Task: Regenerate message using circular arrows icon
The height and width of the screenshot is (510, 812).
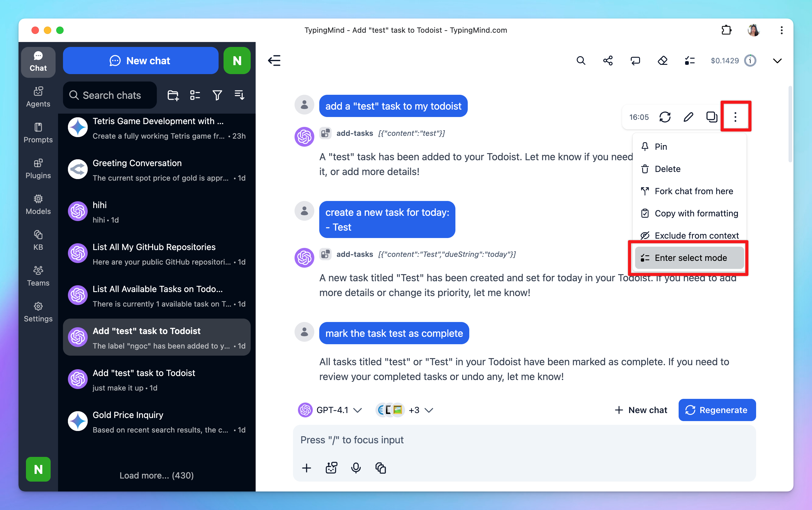Action: coord(665,117)
